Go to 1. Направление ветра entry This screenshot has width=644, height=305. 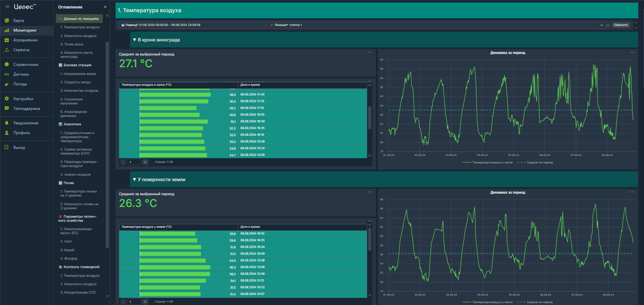tap(78, 74)
